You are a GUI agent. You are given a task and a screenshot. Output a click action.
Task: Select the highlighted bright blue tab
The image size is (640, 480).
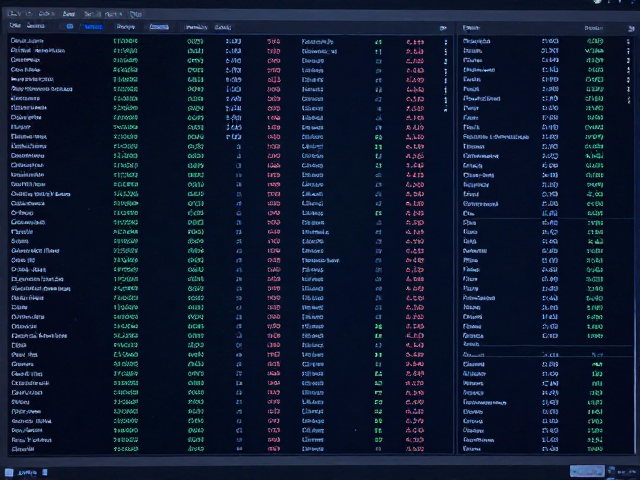pos(92,27)
